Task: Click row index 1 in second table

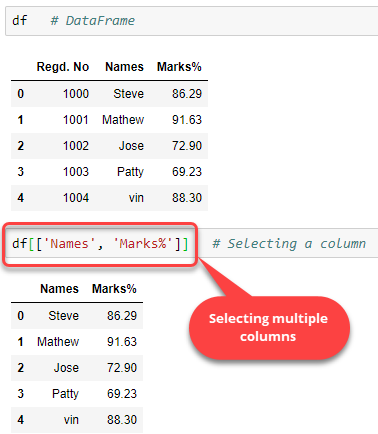Action: pyautogui.click(x=21, y=342)
